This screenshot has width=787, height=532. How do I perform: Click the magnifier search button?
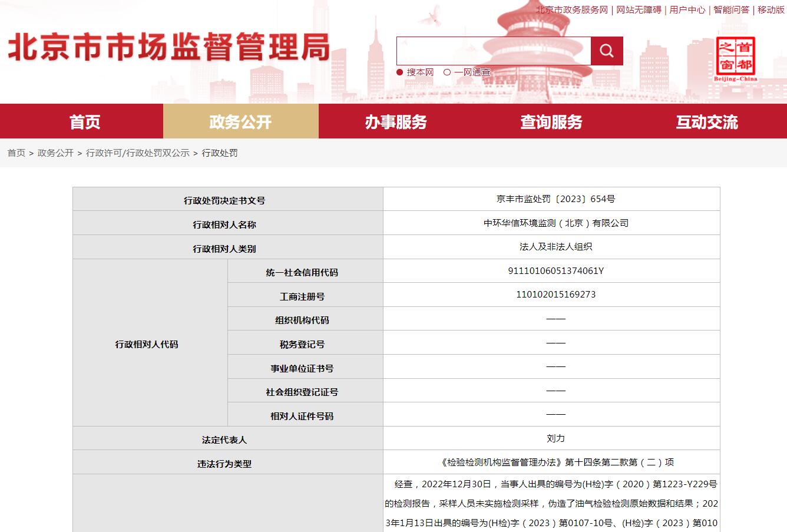point(607,51)
